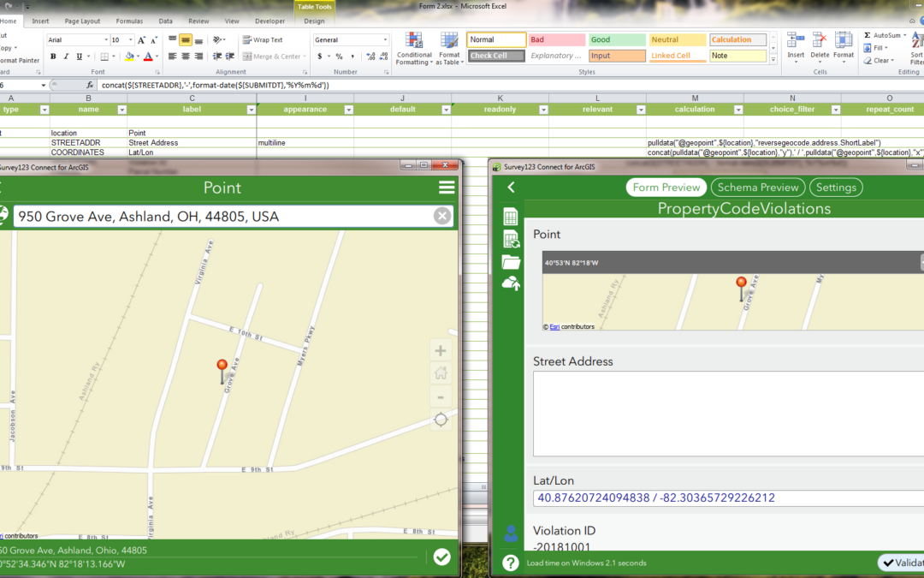Image resolution: width=924 pixels, height=578 pixels.
Task: Apply the Good cell style
Action: pyautogui.click(x=617, y=39)
